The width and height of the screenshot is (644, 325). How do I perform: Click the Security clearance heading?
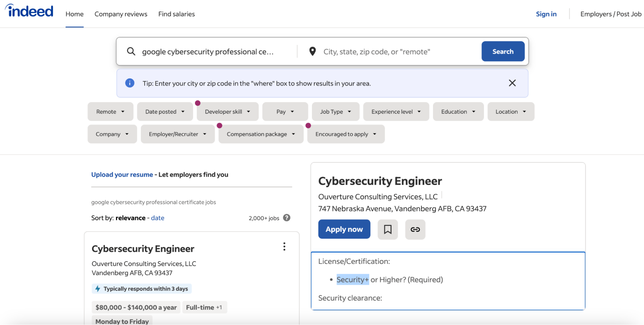coord(350,298)
